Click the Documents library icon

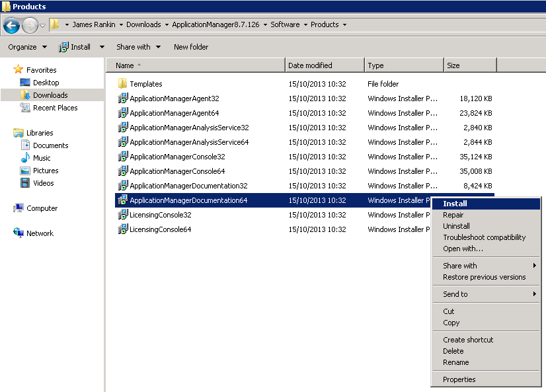pyautogui.click(x=25, y=145)
